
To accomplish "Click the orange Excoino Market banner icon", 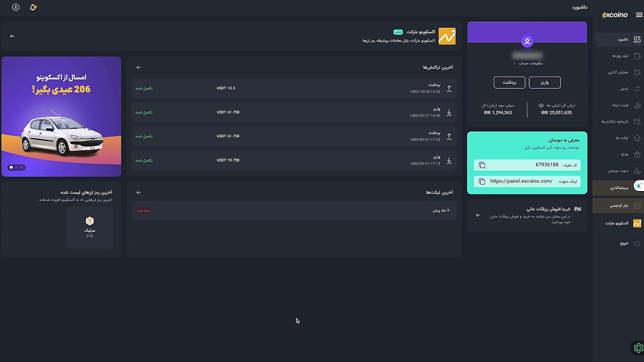I will pyautogui.click(x=447, y=36).
